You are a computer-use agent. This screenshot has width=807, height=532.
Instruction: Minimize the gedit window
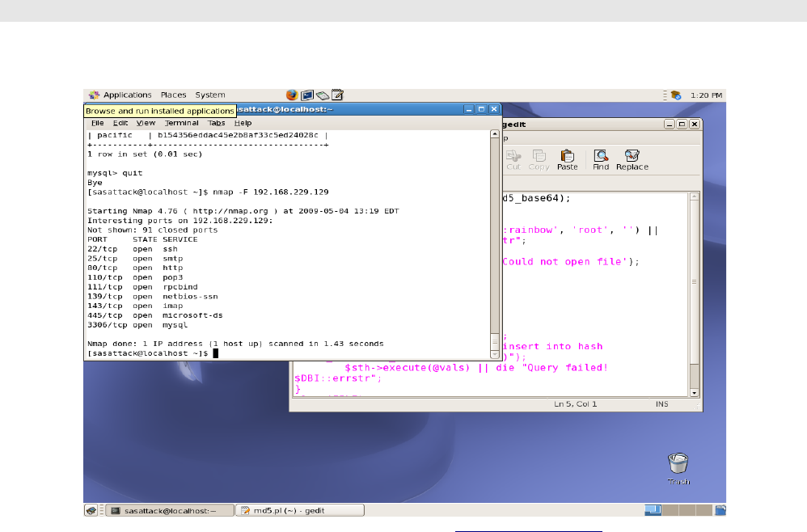pyautogui.click(x=669, y=124)
